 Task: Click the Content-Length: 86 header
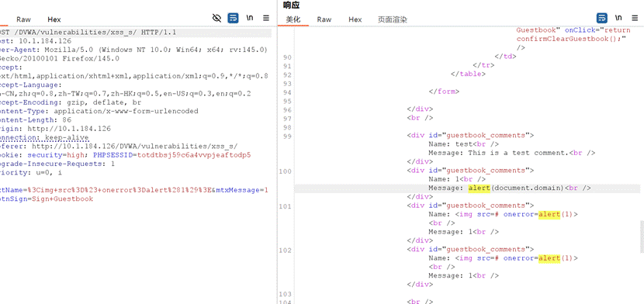(36, 119)
